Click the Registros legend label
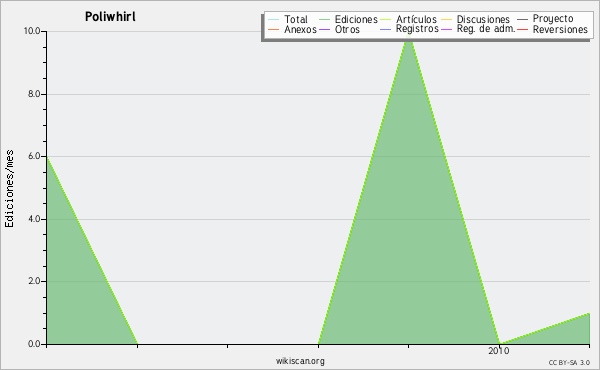 click(x=417, y=29)
